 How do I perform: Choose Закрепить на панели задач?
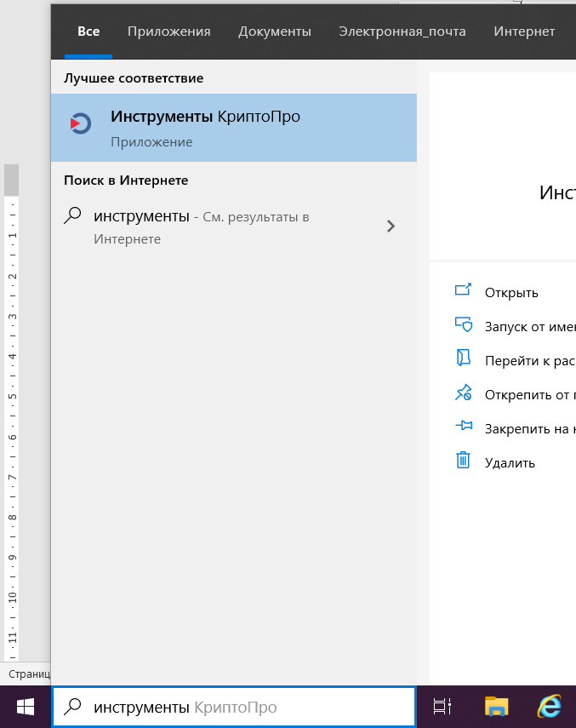(530, 429)
